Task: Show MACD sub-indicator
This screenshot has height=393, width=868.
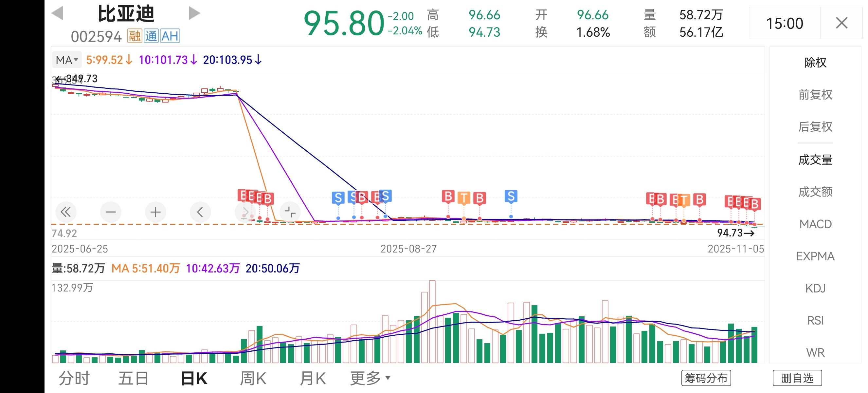Action: pyautogui.click(x=815, y=224)
